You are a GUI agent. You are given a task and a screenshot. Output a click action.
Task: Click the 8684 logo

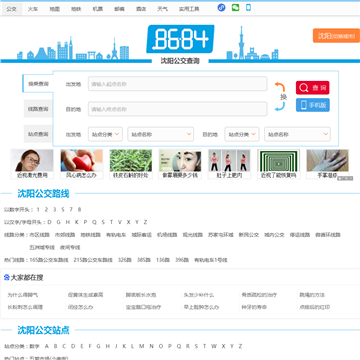[180, 39]
